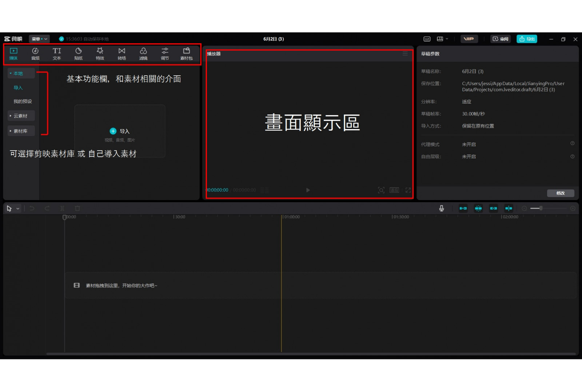Open the 素材包 (Asset pack) tab
This screenshot has width=582, height=392.
[187, 54]
